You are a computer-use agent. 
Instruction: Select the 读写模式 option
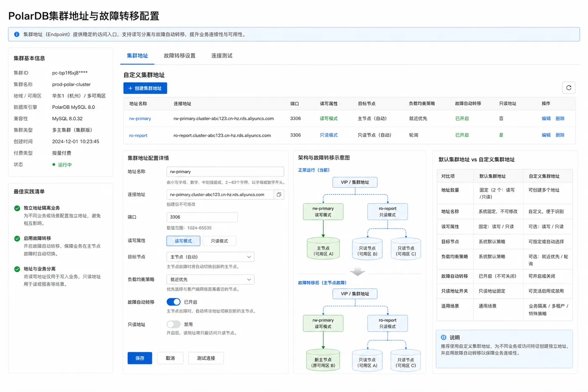[183, 241]
